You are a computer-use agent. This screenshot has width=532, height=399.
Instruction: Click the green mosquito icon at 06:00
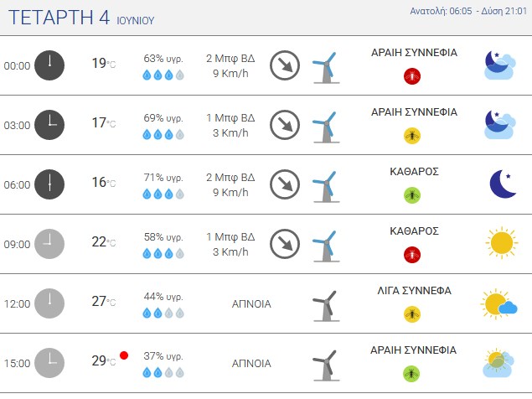click(x=412, y=195)
